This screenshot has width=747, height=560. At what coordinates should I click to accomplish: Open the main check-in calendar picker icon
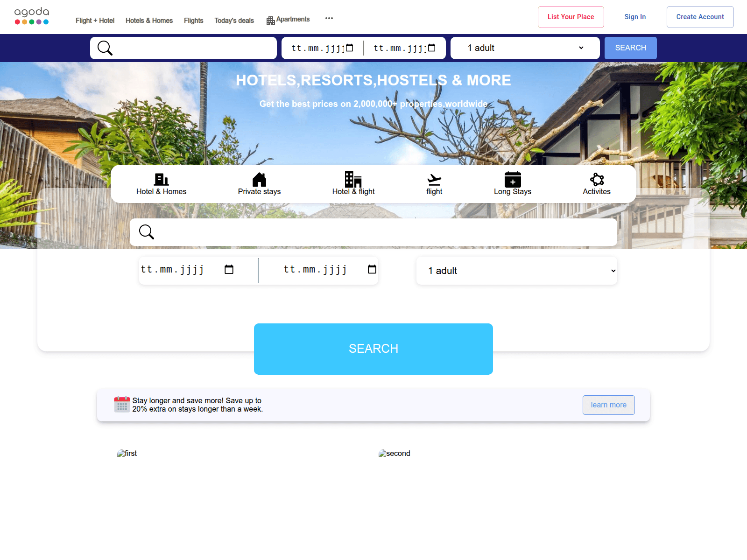229,269
